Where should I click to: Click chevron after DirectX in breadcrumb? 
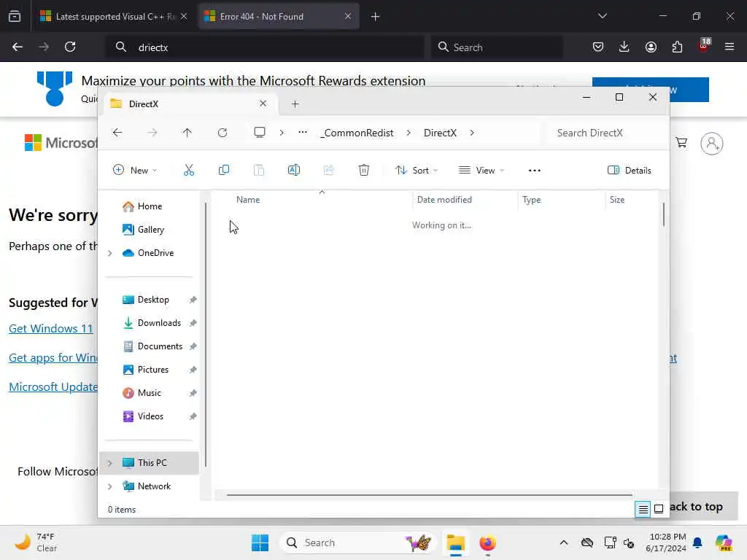tap(472, 133)
